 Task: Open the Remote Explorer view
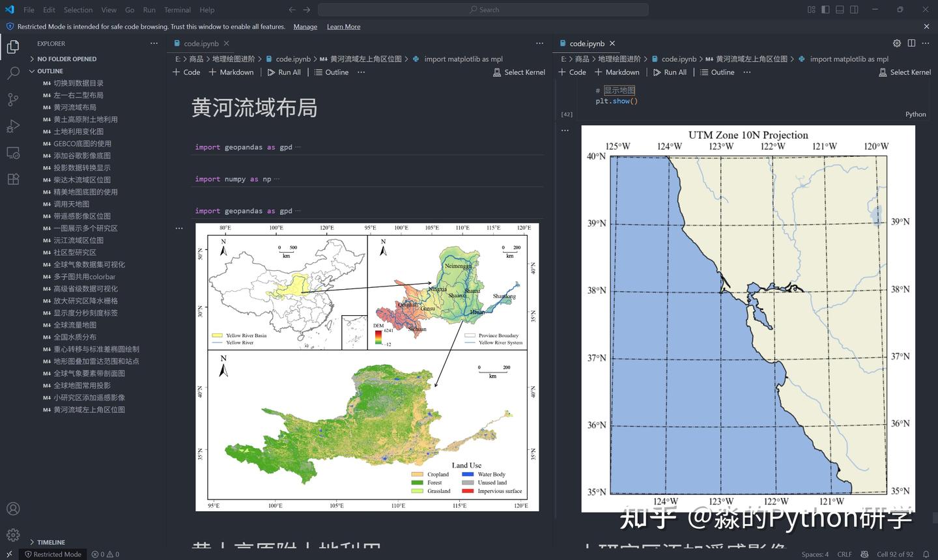[13, 153]
